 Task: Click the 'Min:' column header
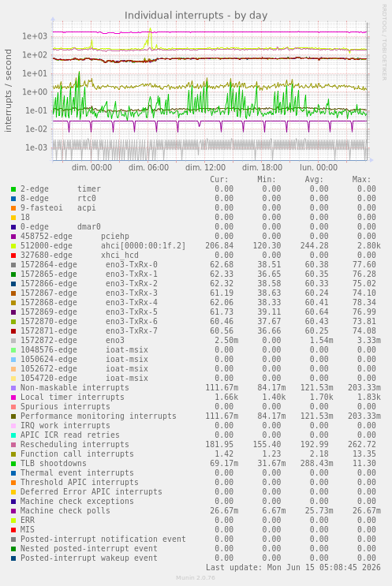(267, 180)
